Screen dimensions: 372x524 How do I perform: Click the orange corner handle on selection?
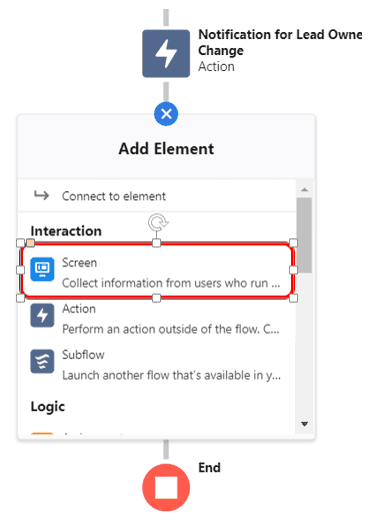[30, 243]
